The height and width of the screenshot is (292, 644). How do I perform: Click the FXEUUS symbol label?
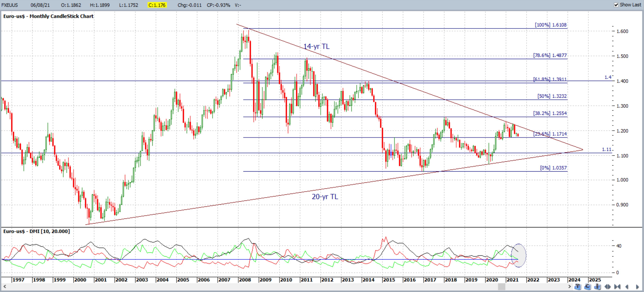9,5
